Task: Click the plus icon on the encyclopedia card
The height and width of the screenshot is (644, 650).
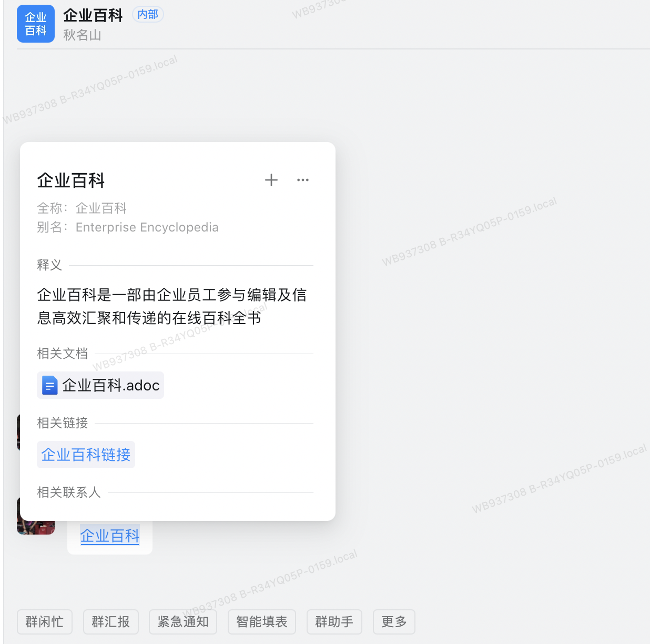Action: point(271,180)
